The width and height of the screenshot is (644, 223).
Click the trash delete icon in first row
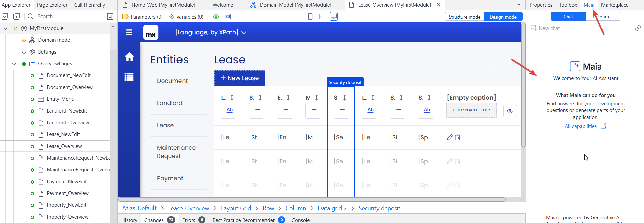coord(458,137)
